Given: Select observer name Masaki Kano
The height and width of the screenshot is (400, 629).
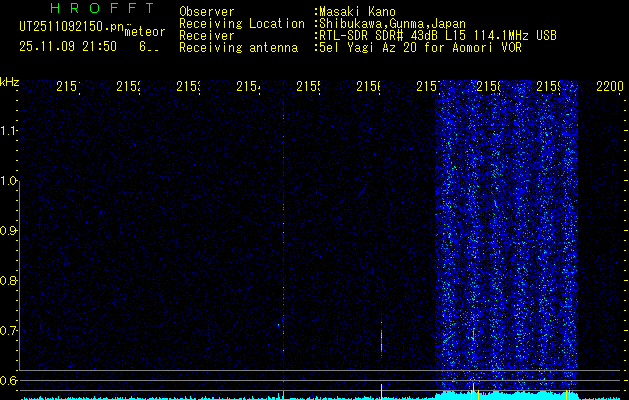Looking at the screenshot, I should (357, 12).
